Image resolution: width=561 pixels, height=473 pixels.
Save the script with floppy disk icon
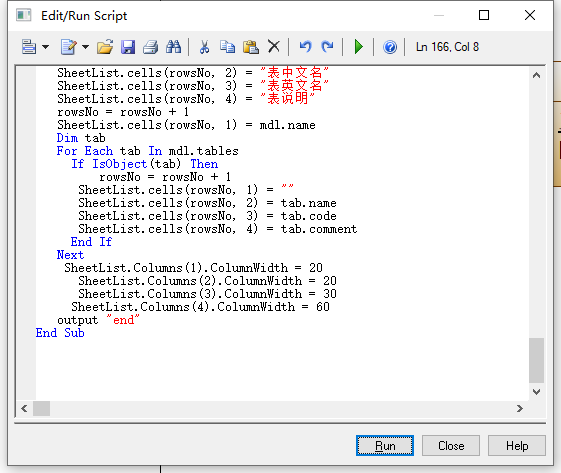pos(128,47)
